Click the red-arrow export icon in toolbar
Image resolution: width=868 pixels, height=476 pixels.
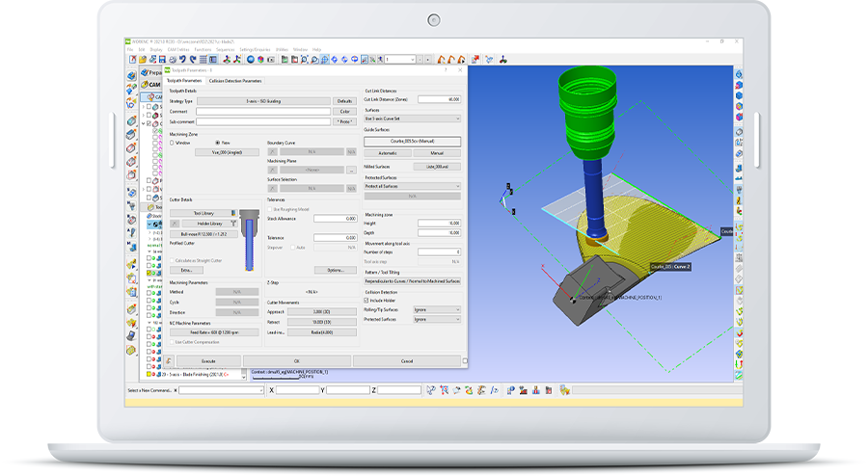tap(475, 59)
